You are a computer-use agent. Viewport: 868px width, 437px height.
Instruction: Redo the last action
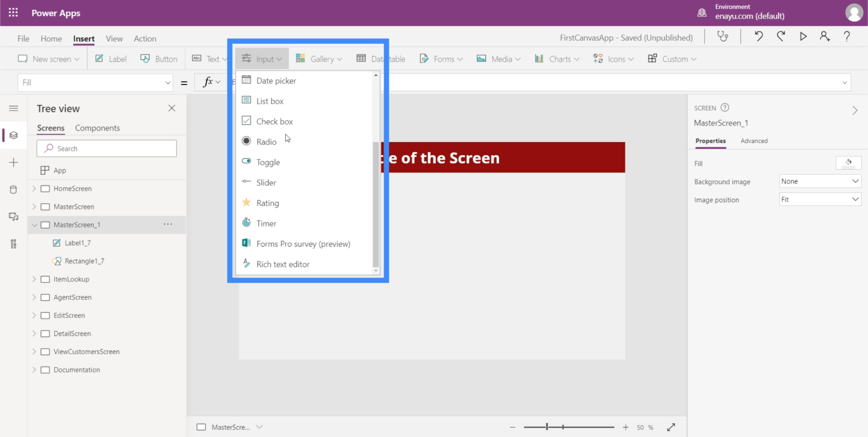(x=781, y=36)
